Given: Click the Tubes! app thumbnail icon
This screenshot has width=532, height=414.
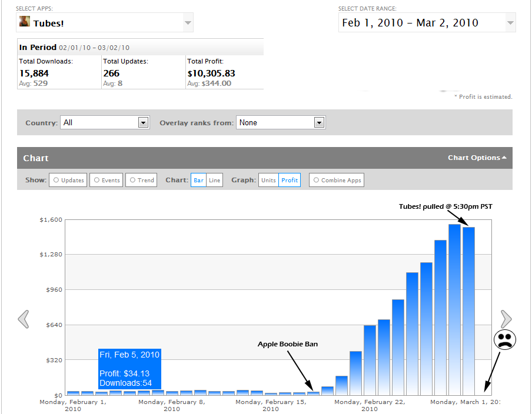Looking at the screenshot, I should coord(25,22).
